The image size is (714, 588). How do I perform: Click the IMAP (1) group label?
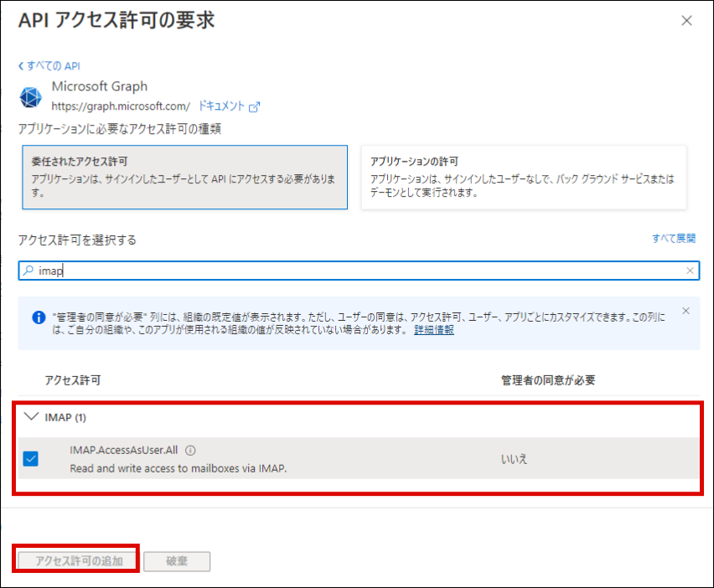click(65, 417)
